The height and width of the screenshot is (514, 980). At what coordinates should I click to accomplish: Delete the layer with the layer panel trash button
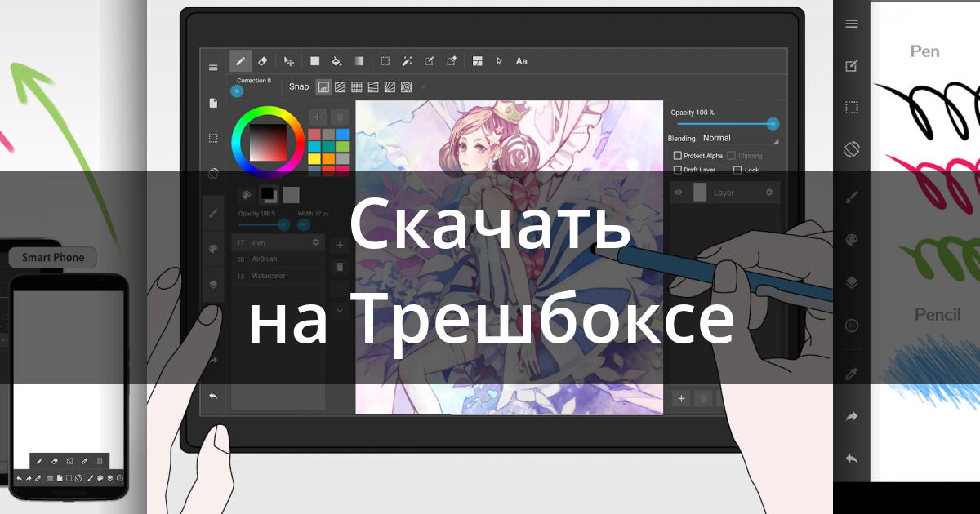pos(702,398)
